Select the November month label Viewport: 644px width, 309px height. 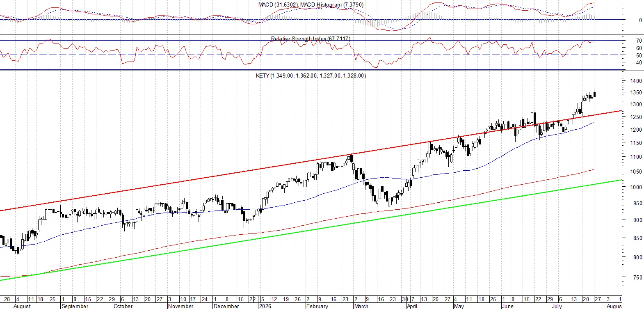(x=181, y=306)
